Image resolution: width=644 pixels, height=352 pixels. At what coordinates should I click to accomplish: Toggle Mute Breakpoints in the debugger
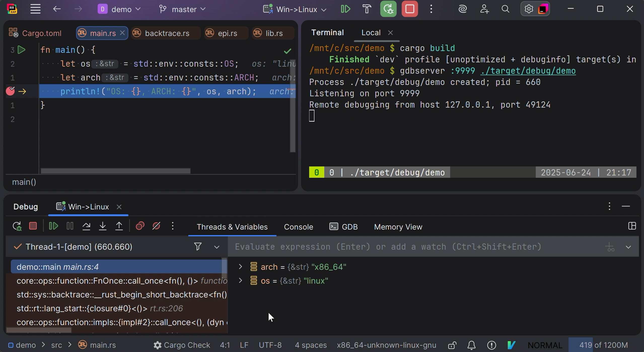tap(156, 226)
